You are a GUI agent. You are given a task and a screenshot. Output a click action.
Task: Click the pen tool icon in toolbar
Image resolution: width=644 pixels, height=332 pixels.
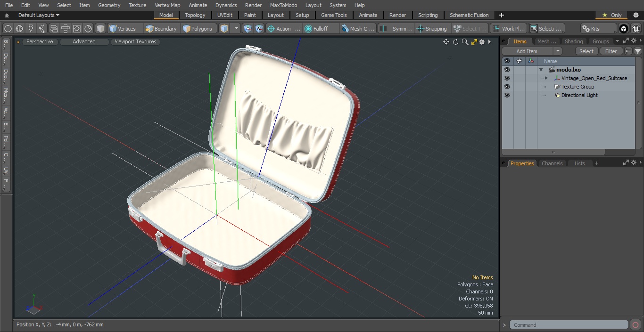(31, 29)
